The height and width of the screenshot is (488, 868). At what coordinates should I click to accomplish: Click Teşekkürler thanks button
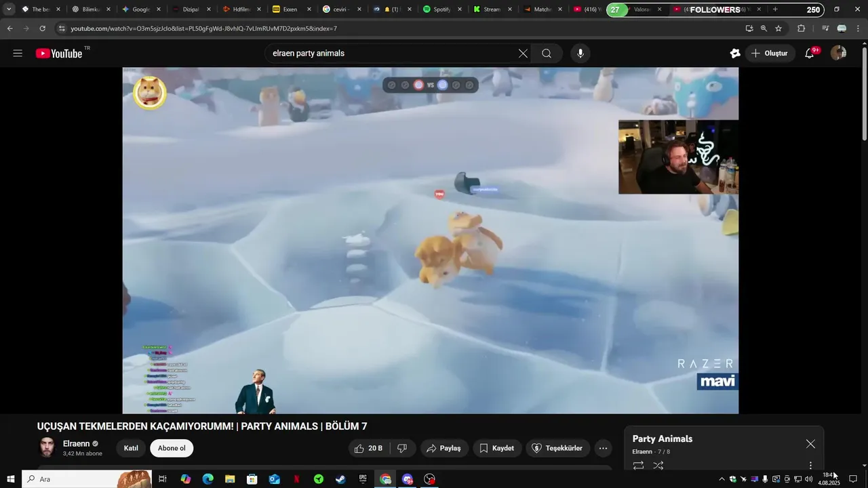point(557,449)
